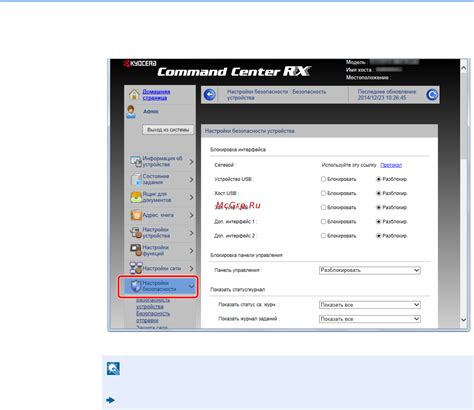Select Блокировать in the row under Хост USB
The image size is (474, 410).
[323, 208]
